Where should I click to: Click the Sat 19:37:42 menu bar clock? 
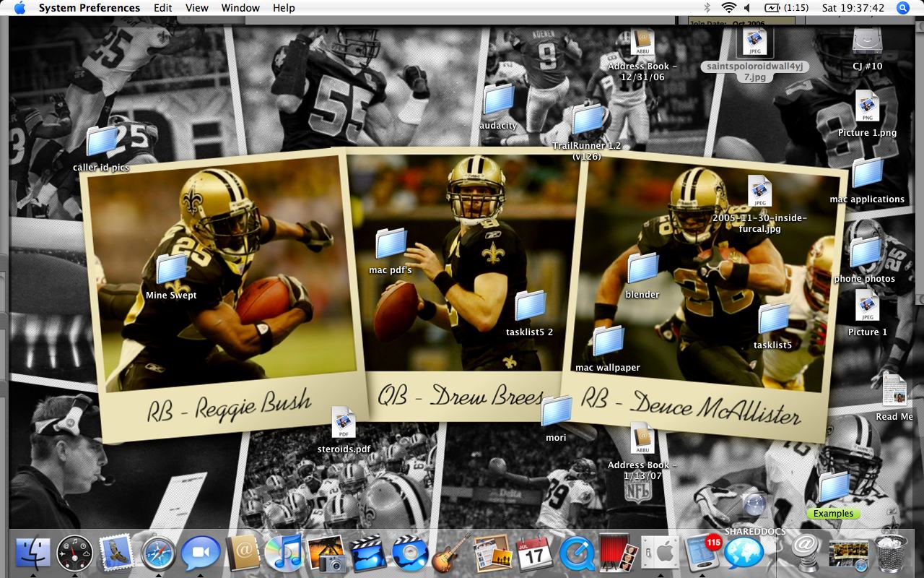click(853, 8)
